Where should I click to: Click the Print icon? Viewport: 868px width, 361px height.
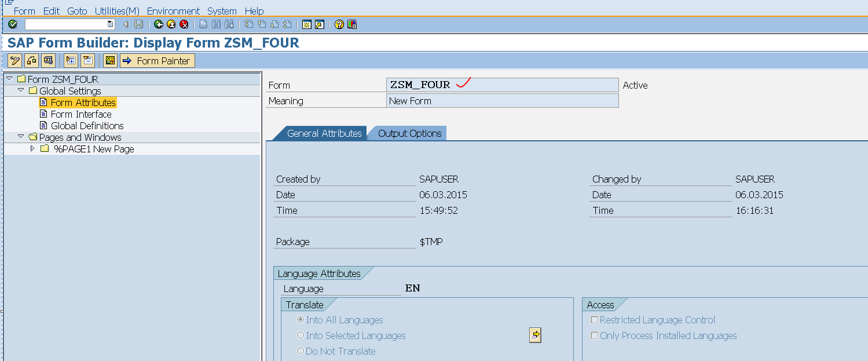coord(203,24)
